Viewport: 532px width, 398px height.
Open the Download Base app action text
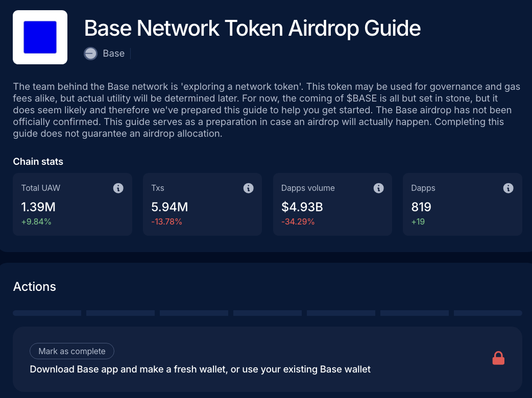click(200, 369)
